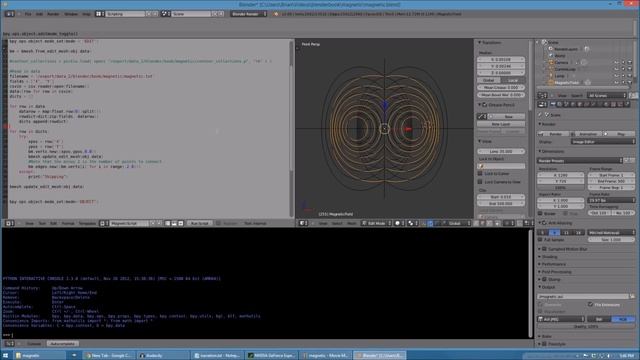
Task: Expand the Shading panel
Action: [549, 257]
